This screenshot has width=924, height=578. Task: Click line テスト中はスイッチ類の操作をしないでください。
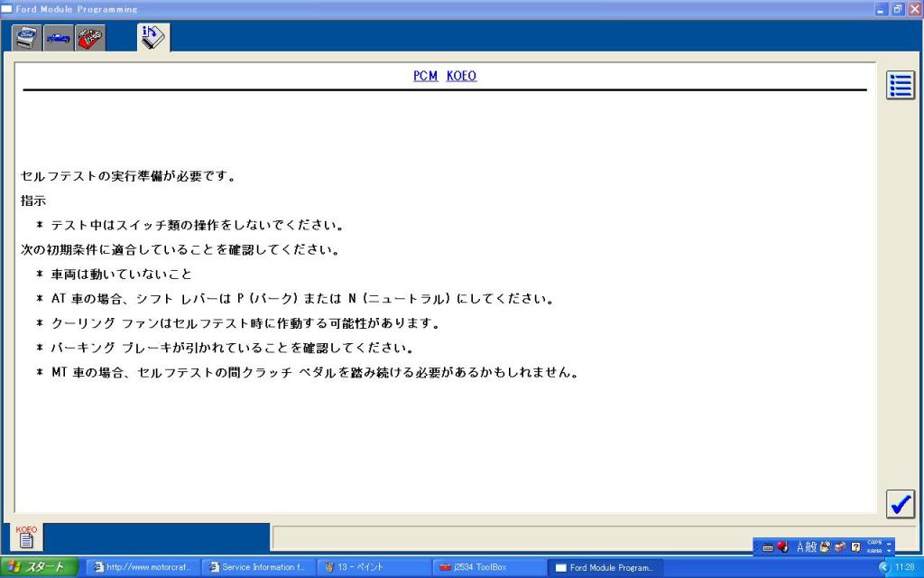pyautogui.click(x=198, y=225)
